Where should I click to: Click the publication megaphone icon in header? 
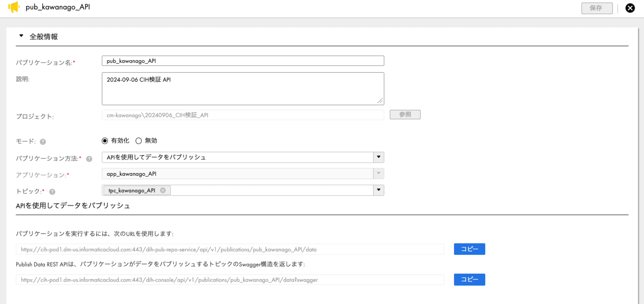14,7
